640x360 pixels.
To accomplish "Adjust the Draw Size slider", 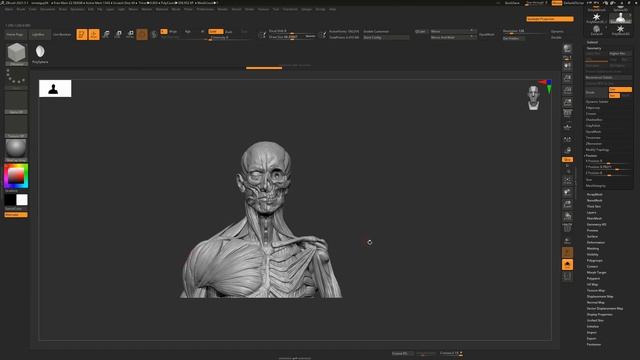I will point(292,37).
